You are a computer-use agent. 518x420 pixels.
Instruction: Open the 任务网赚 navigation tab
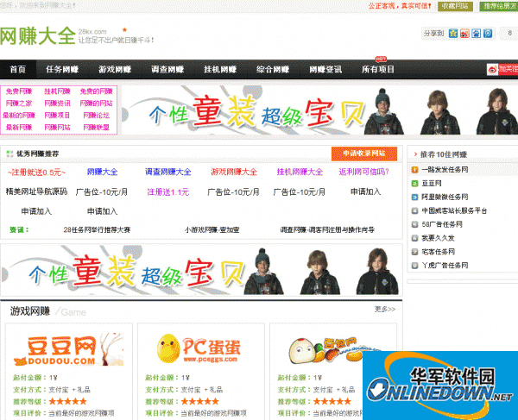pos(62,69)
